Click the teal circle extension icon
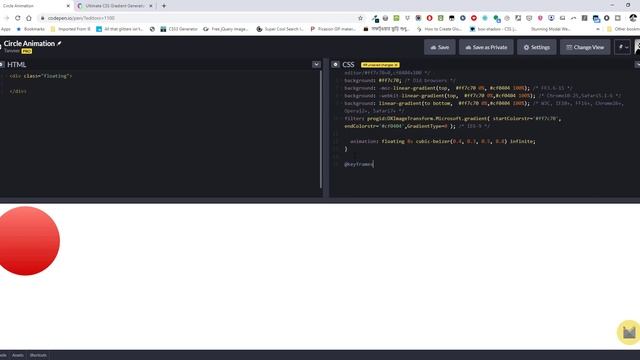The width and height of the screenshot is (640, 360). pos(484,18)
